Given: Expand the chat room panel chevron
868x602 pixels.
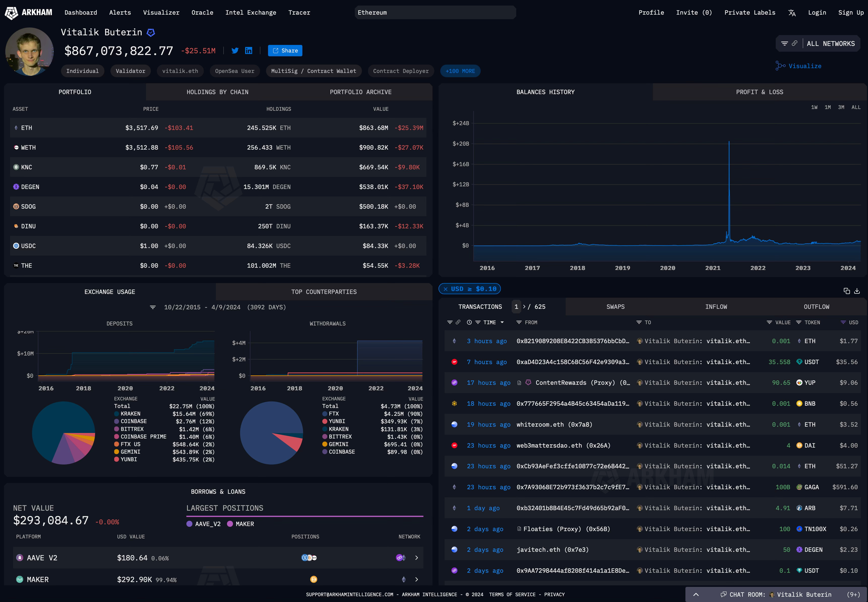Looking at the screenshot, I should [696, 594].
